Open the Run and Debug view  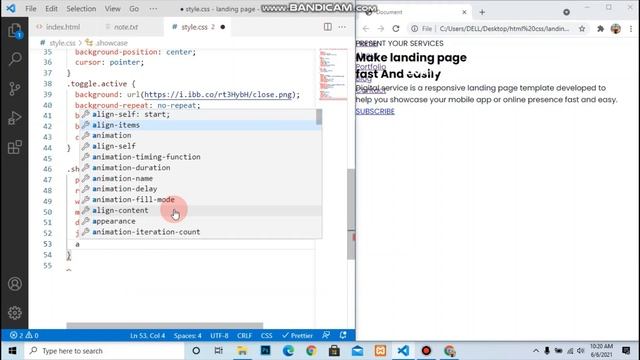[15, 118]
